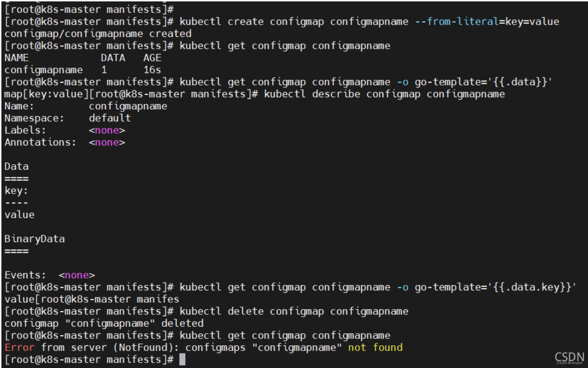Click the configmap/configmapname created output line

pyautogui.click(x=97, y=33)
